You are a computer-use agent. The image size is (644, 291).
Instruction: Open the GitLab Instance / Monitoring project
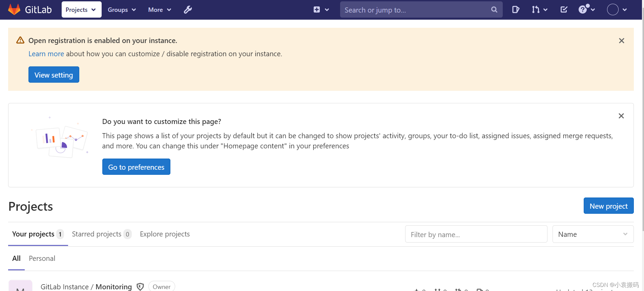[86, 287]
